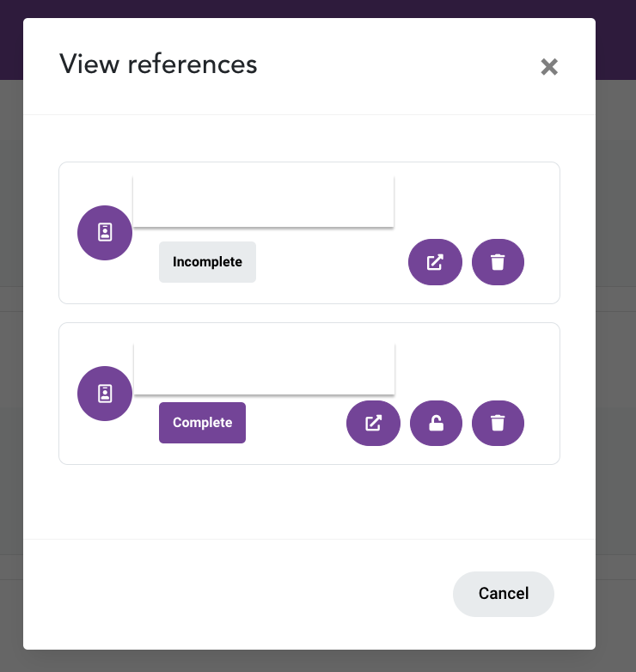Screen dimensions: 636x672
Task: Open the Complete reference in new window
Action: (373, 423)
